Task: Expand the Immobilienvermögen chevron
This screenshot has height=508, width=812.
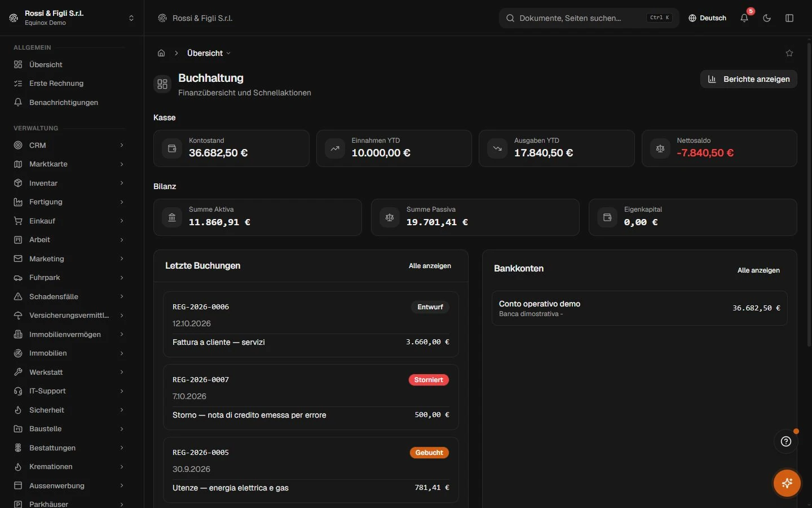Action: coord(122,334)
